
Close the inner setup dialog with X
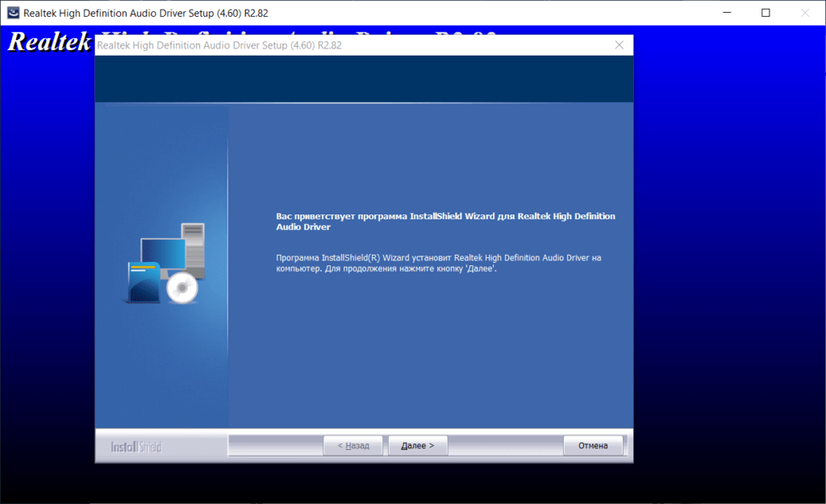tap(619, 45)
